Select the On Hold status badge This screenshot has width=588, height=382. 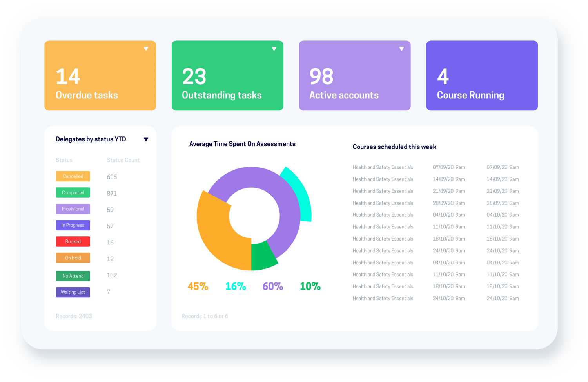click(73, 258)
